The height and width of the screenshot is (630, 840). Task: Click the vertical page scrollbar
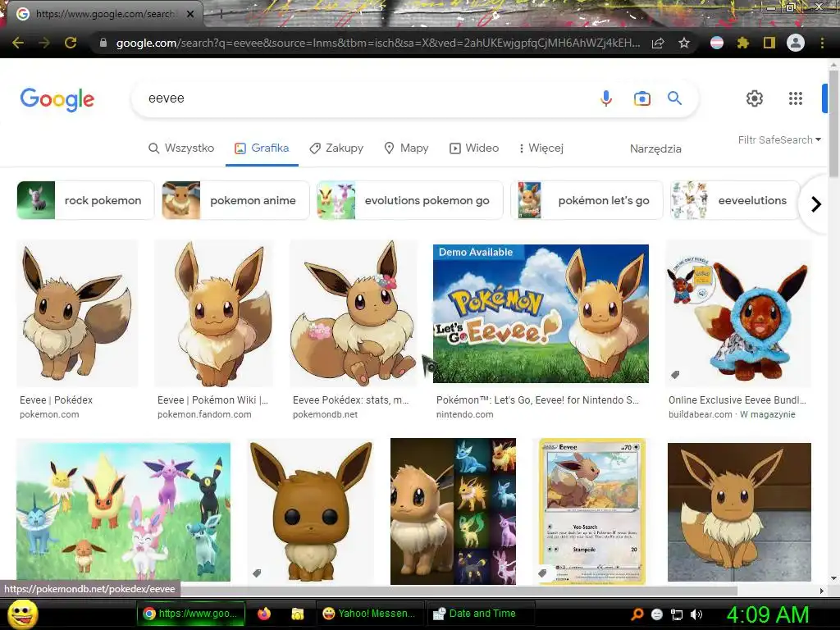[833, 123]
